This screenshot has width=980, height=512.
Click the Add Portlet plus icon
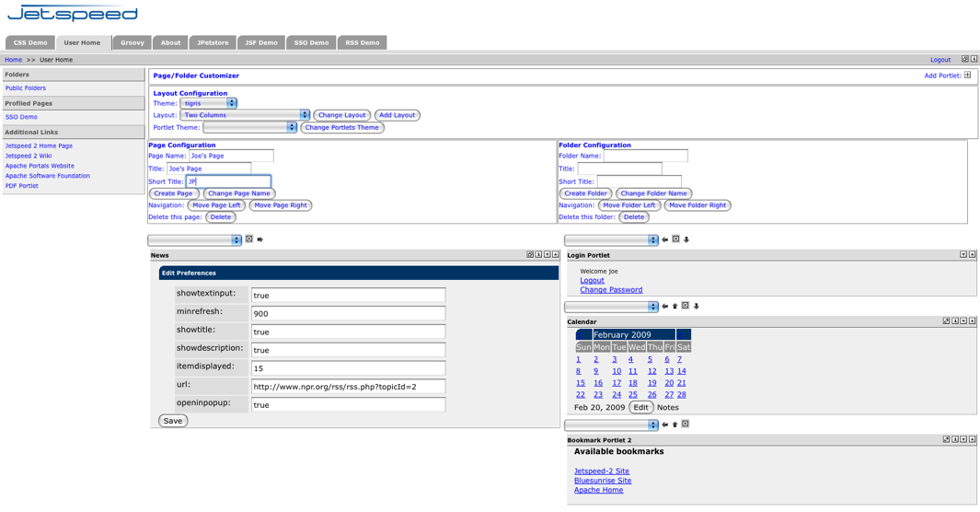click(967, 76)
